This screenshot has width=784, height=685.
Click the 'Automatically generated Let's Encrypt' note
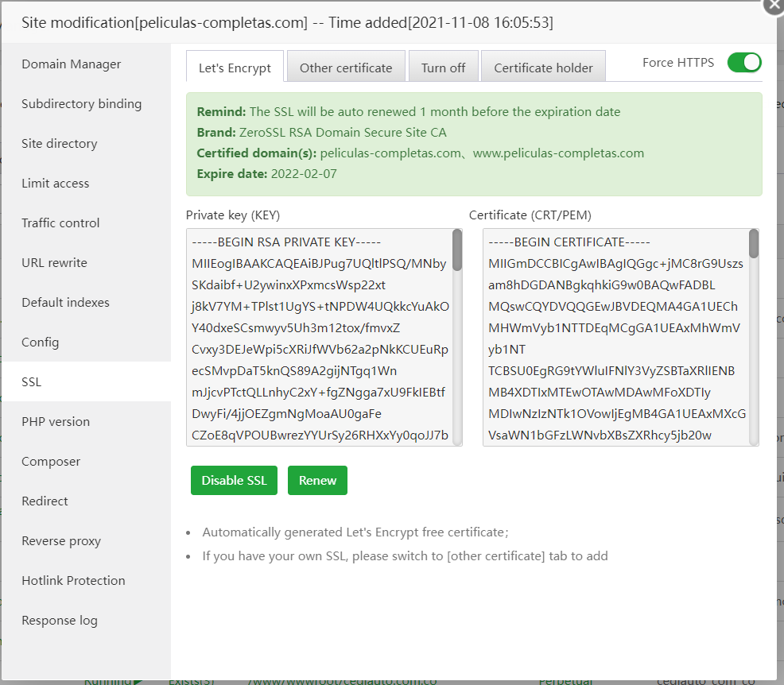(355, 532)
